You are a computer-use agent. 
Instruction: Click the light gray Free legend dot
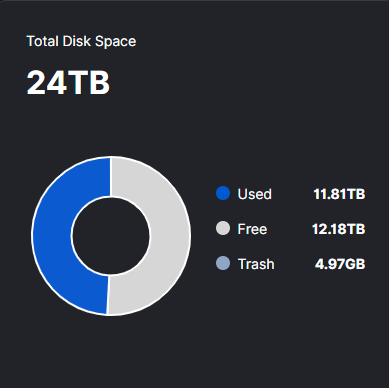pyautogui.click(x=223, y=228)
